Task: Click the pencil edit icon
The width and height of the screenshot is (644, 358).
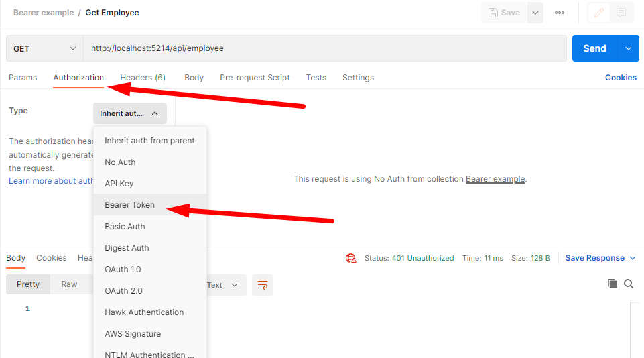Action: 600,13
